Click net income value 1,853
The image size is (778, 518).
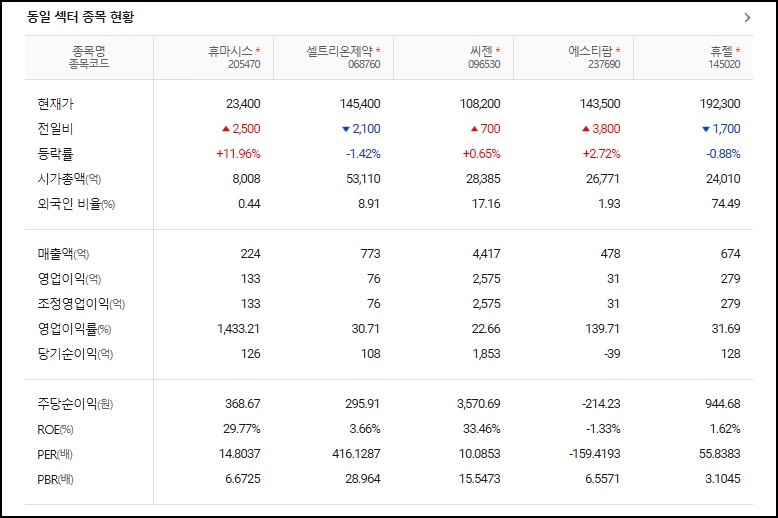pos(487,354)
